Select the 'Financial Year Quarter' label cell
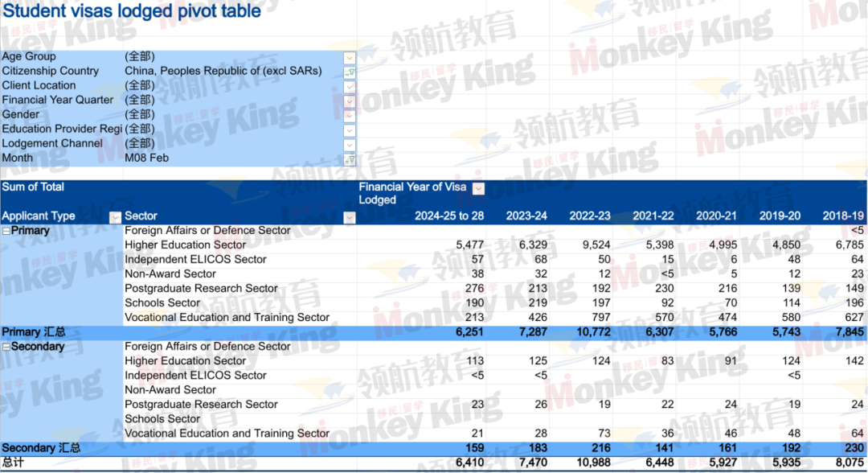The height and width of the screenshot is (473, 868). click(x=58, y=100)
